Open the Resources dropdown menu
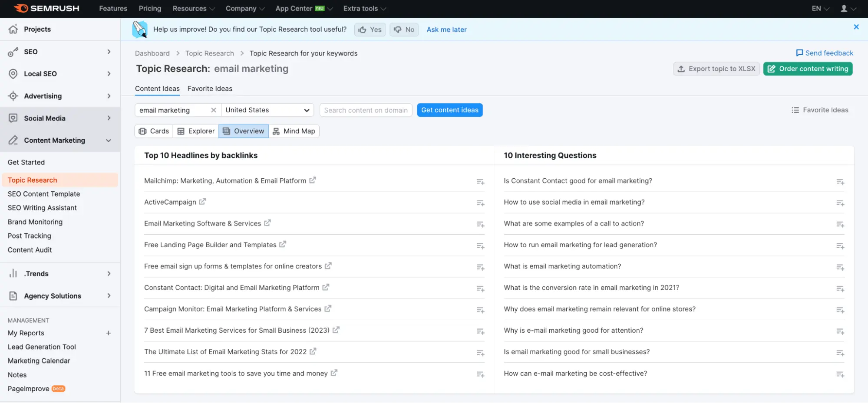The width and height of the screenshot is (868, 403). 194,9
